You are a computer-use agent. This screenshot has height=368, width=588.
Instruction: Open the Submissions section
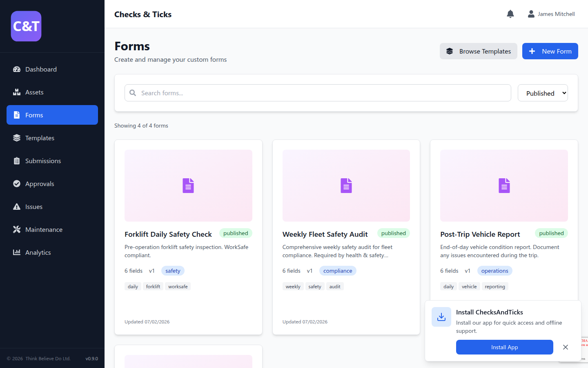coord(43,161)
